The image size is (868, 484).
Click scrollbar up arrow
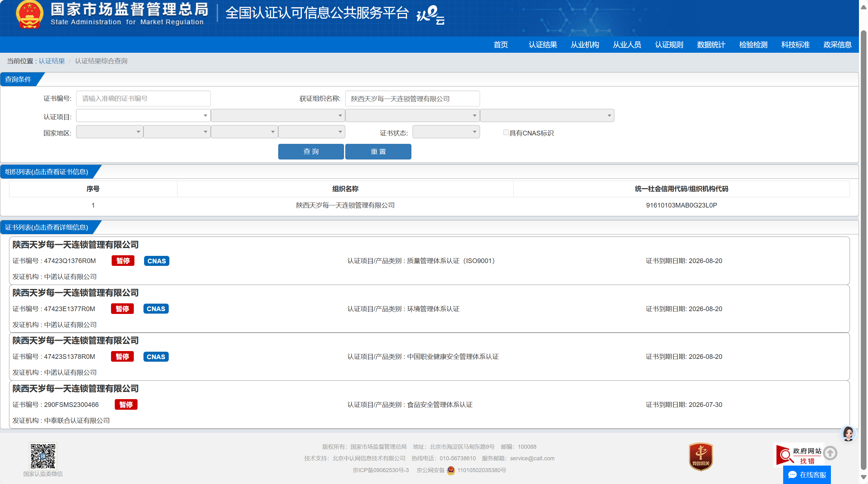864,7
